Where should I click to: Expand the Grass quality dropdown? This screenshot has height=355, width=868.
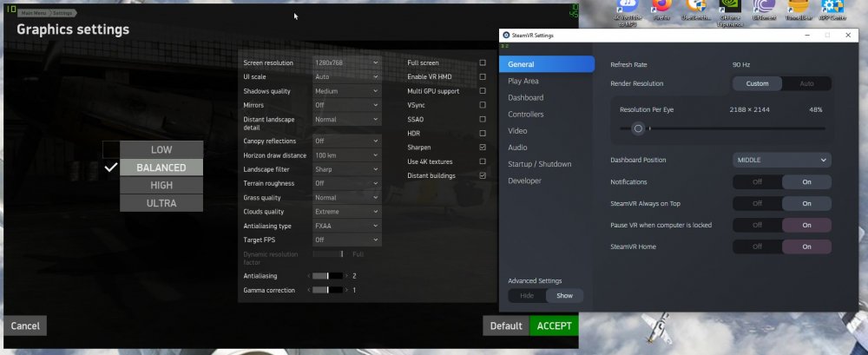[346, 197]
